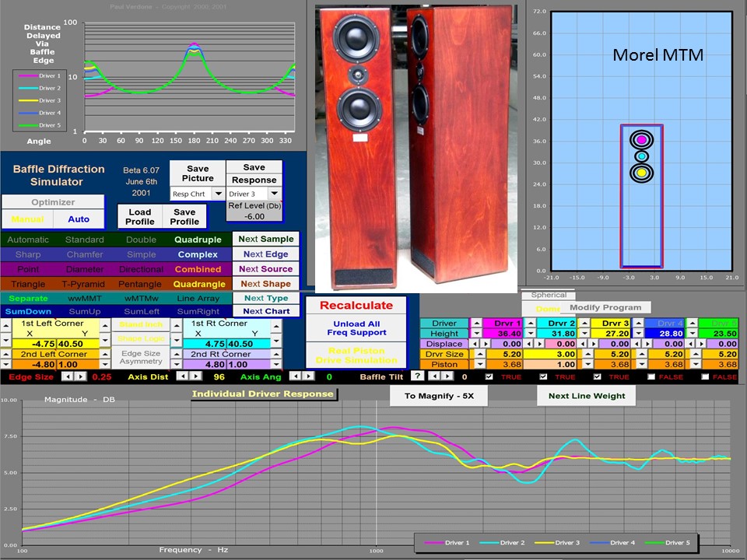Click the Modify Program button
Image resolution: width=747 pixels, height=560 pixels.
[605, 308]
